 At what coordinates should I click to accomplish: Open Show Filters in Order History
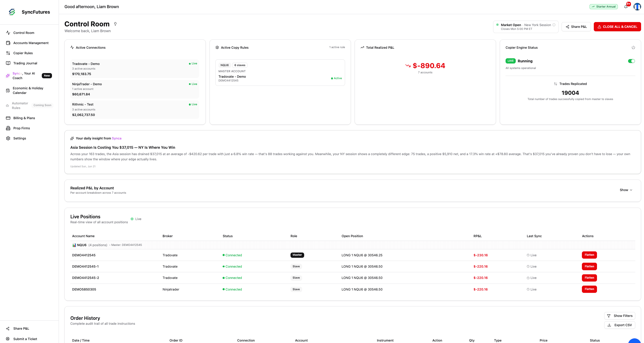620,316
